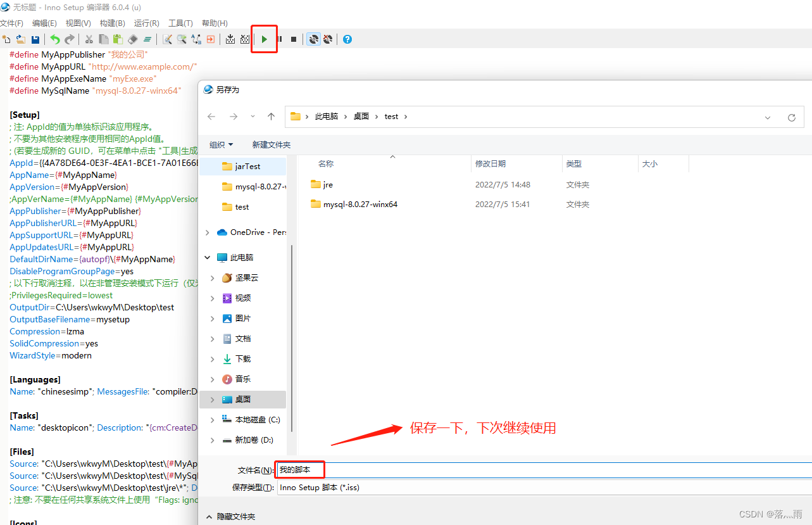Open the address bar history dropdown
This screenshot has height=525, width=812.
768,117
